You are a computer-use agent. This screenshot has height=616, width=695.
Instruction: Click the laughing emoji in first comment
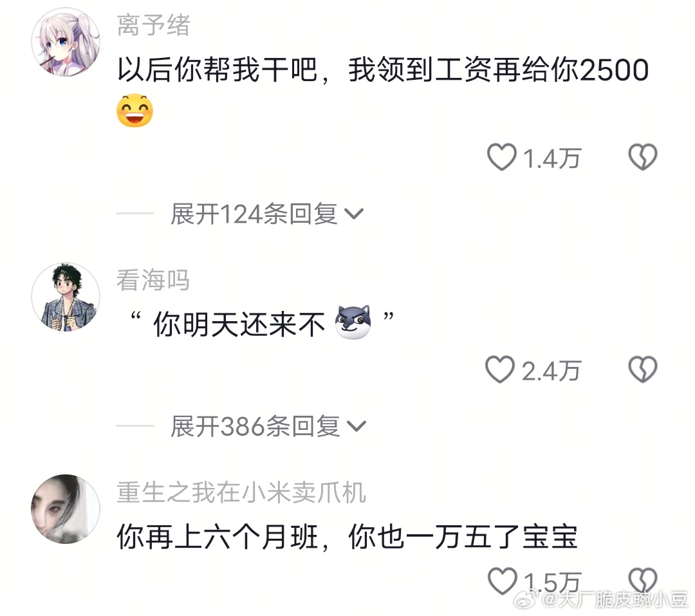(134, 111)
